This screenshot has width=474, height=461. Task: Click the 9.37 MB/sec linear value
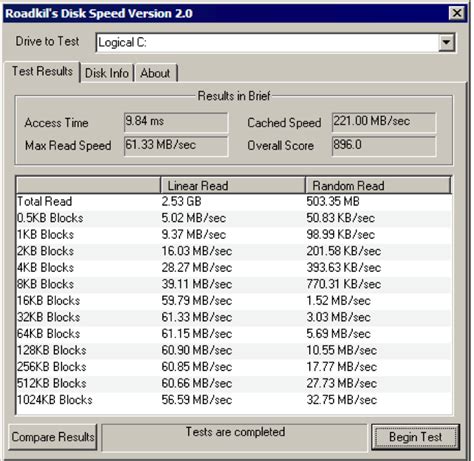click(x=194, y=235)
